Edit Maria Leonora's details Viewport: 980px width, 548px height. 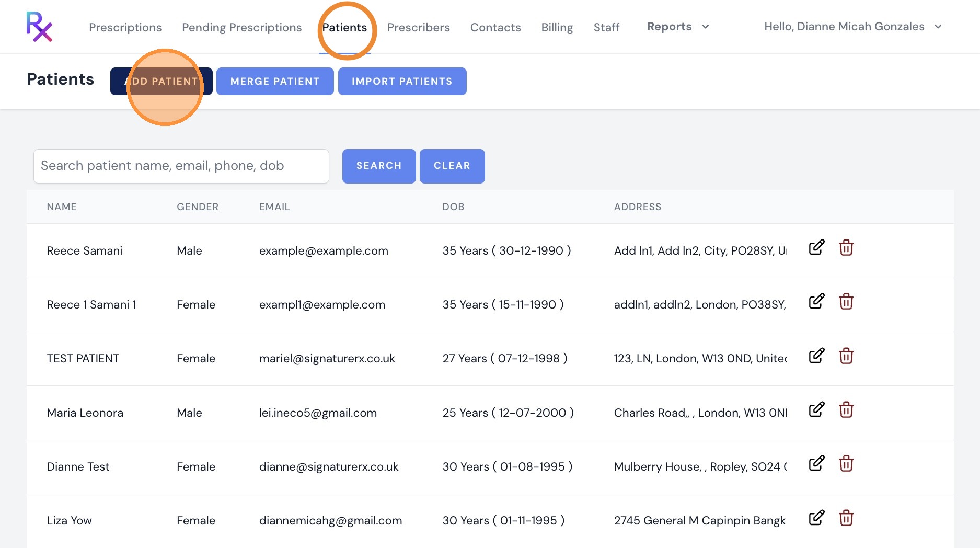point(816,409)
